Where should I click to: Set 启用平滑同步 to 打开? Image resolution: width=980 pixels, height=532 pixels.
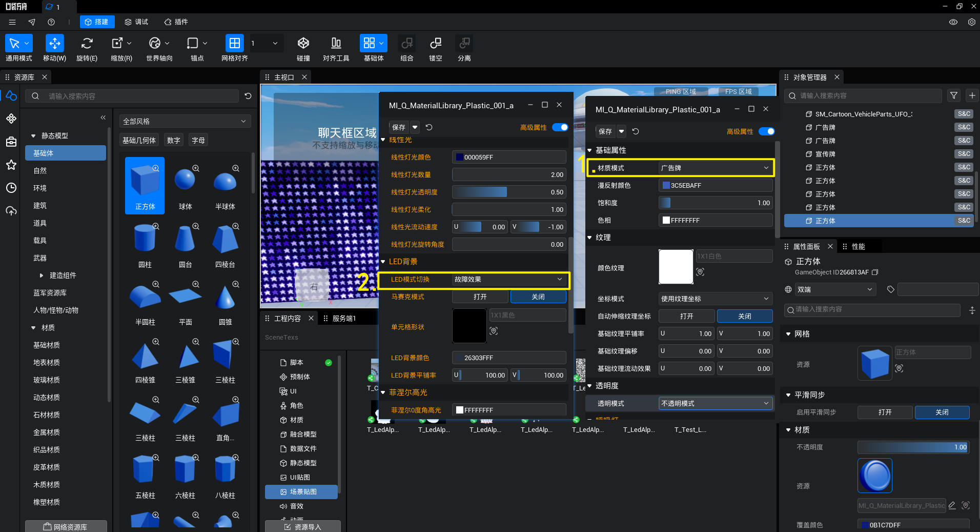pyautogui.click(x=885, y=412)
